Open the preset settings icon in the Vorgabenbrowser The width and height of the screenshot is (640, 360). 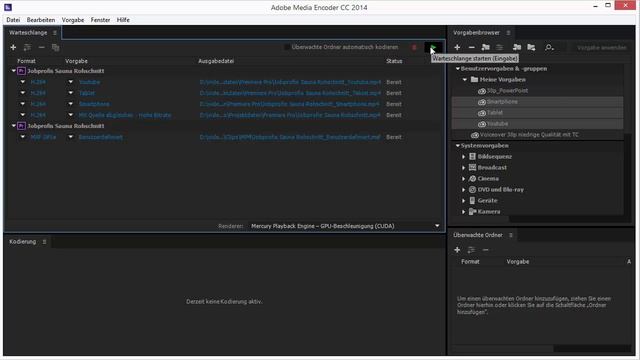(x=499, y=47)
